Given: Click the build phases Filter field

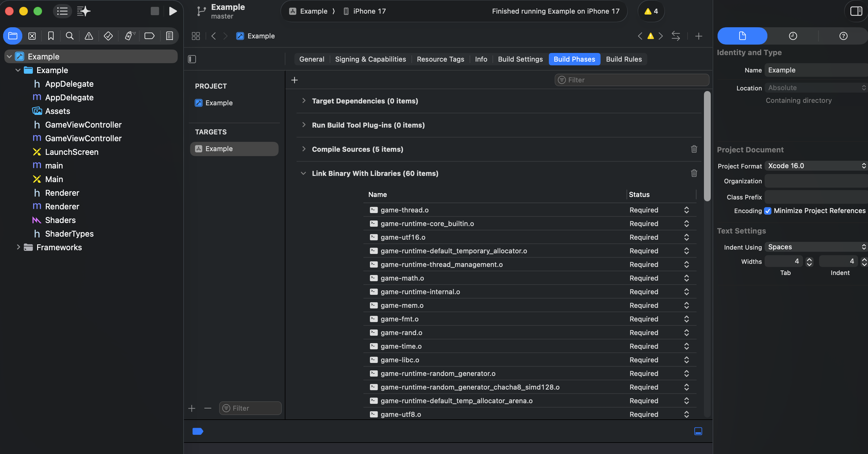Looking at the screenshot, I should (x=632, y=80).
